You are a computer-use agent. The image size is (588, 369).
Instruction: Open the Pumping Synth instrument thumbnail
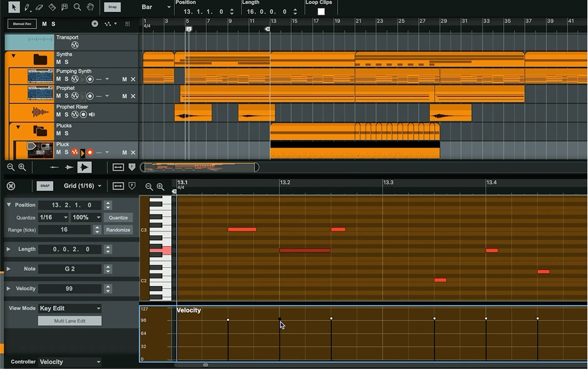(x=41, y=76)
